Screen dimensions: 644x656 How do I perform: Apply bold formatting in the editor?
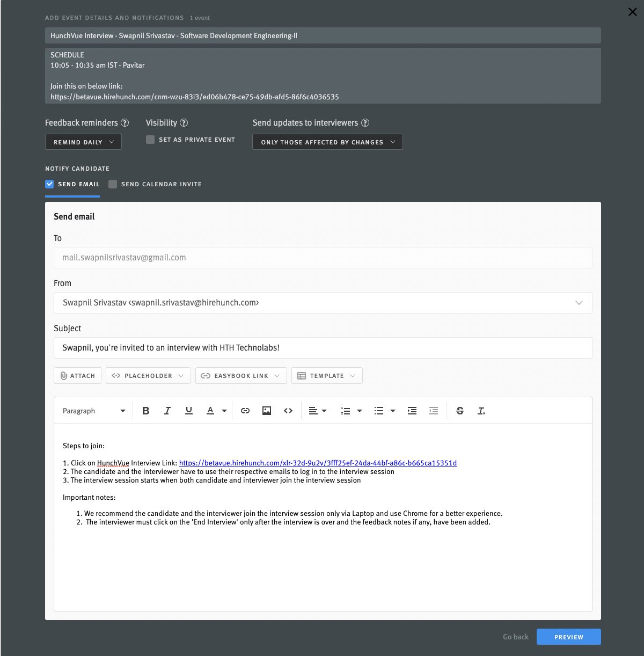(x=145, y=411)
